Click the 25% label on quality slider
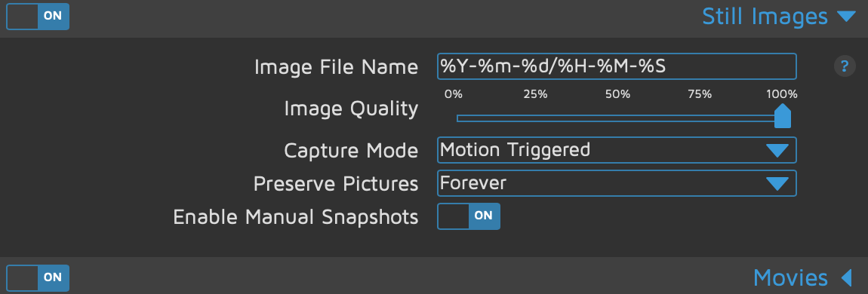 pyautogui.click(x=535, y=94)
